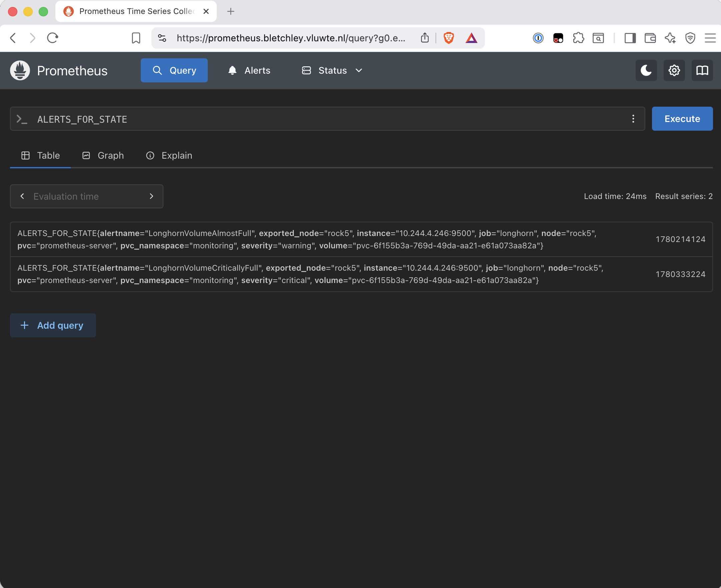Open the page search extension icon
This screenshot has height=588, width=721.
598,38
